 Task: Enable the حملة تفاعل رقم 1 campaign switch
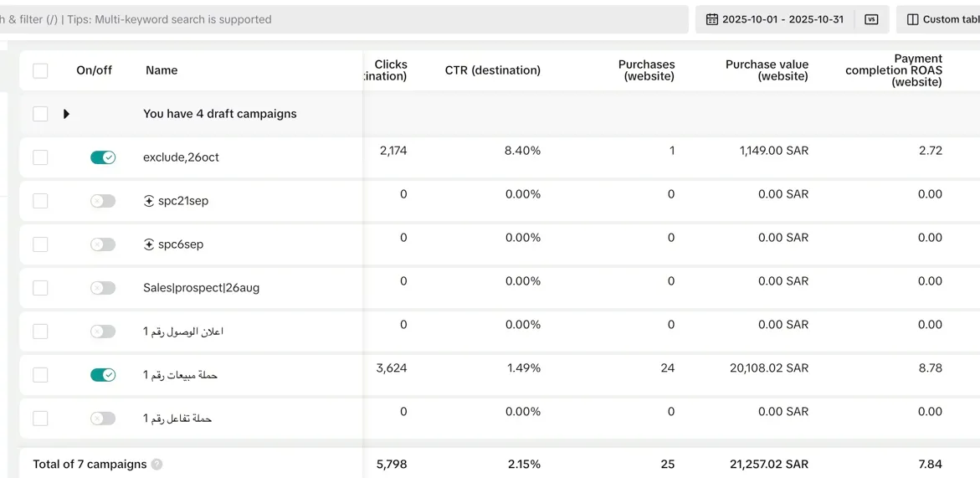tap(103, 418)
